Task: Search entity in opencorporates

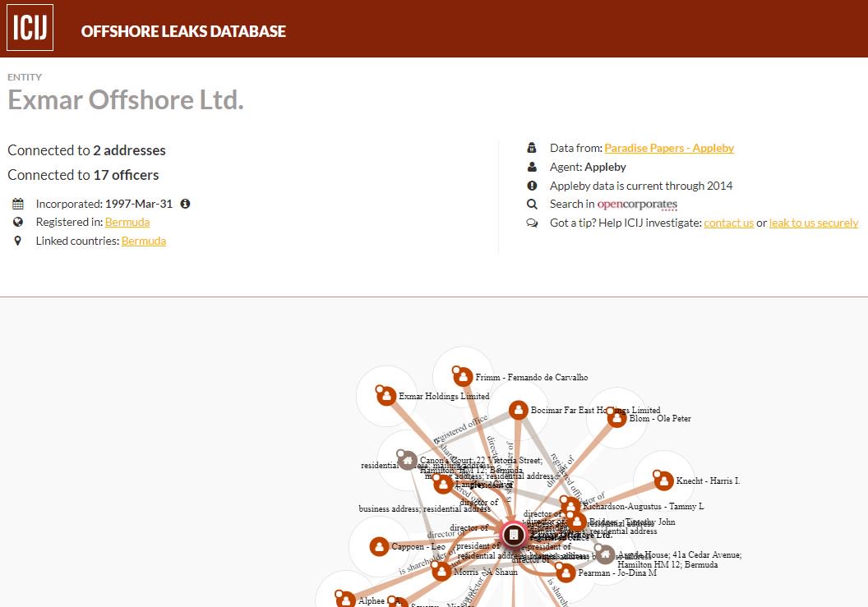Action: coord(637,205)
